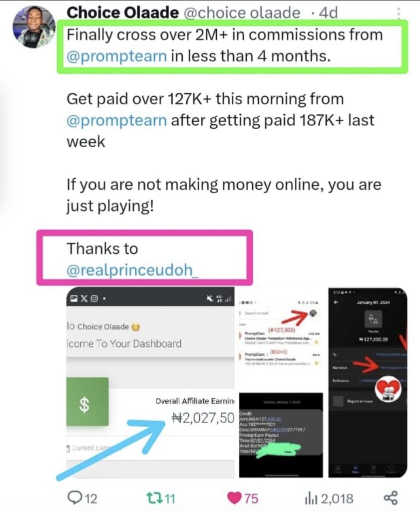The width and height of the screenshot is (420, 511).
Task: Tap the share icon under the tweet
Action: (391, 498)
